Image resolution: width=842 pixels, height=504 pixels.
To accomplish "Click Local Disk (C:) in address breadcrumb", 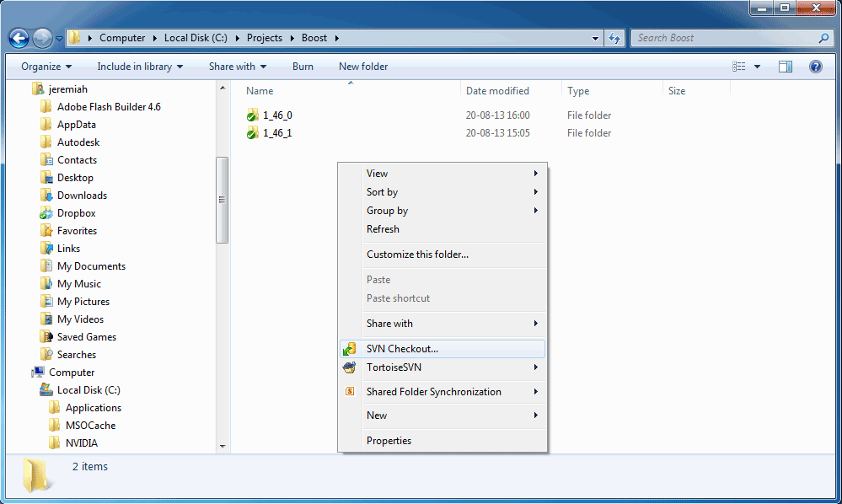I will (x=196, y=38).
